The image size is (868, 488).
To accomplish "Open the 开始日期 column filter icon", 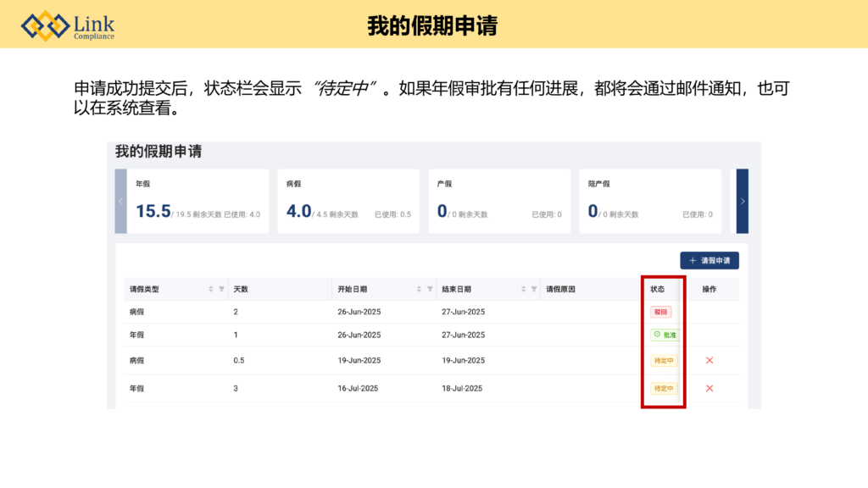I will click(x=430, y=290).
